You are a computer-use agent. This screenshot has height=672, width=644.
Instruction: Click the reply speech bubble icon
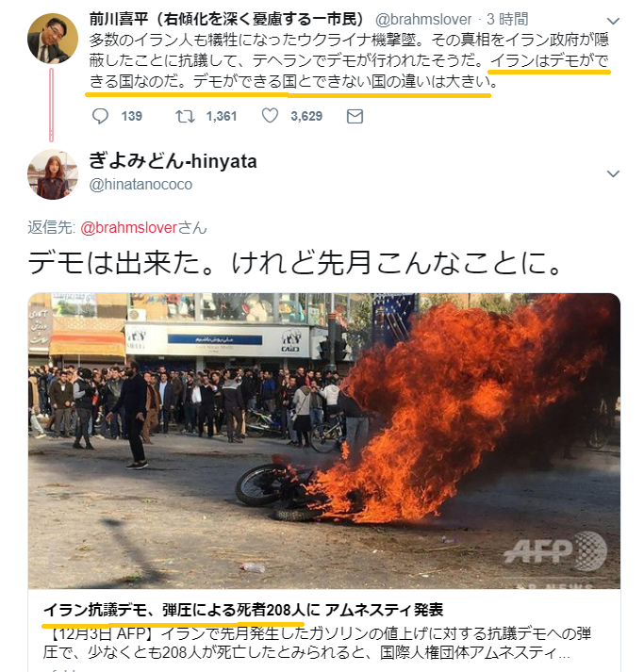coord(100,116)
